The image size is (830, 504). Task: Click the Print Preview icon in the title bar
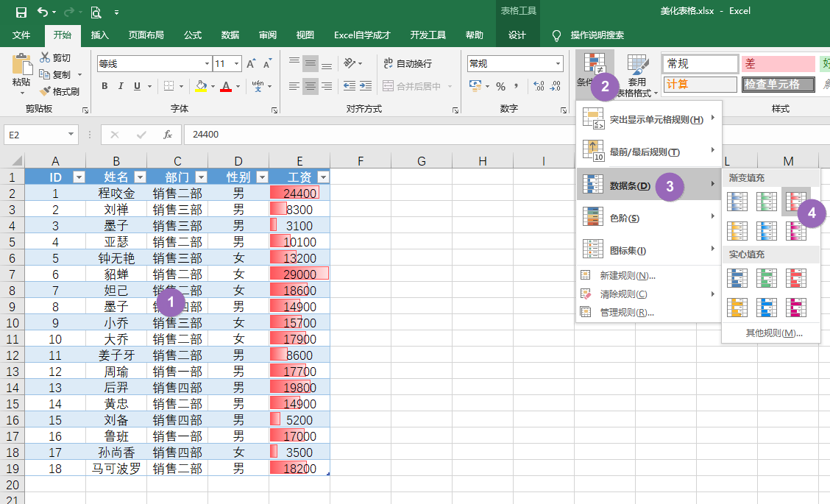[x=96, y=12]
